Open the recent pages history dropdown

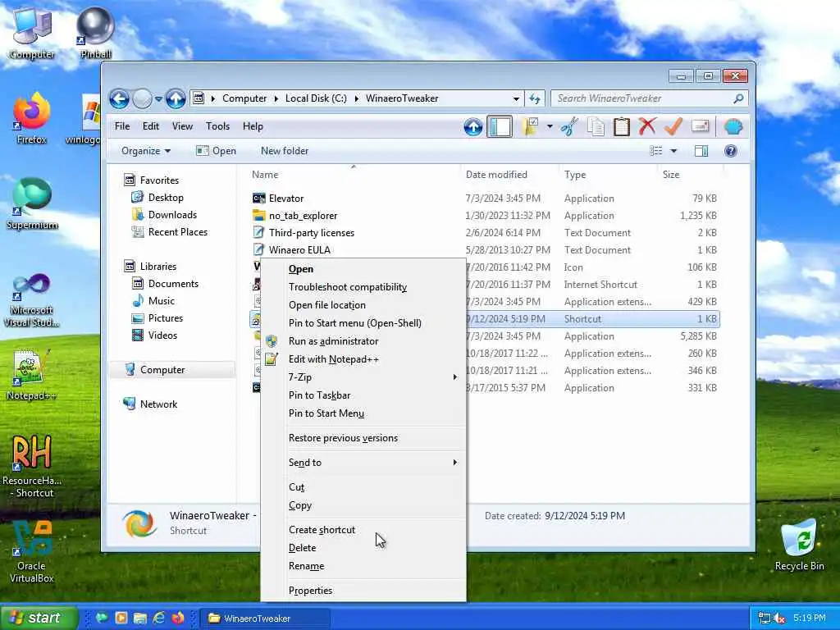click(158, 99)
